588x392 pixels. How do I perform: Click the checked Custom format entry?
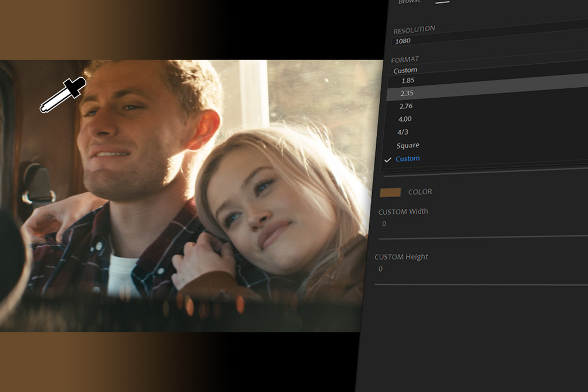tap(408, 159)
